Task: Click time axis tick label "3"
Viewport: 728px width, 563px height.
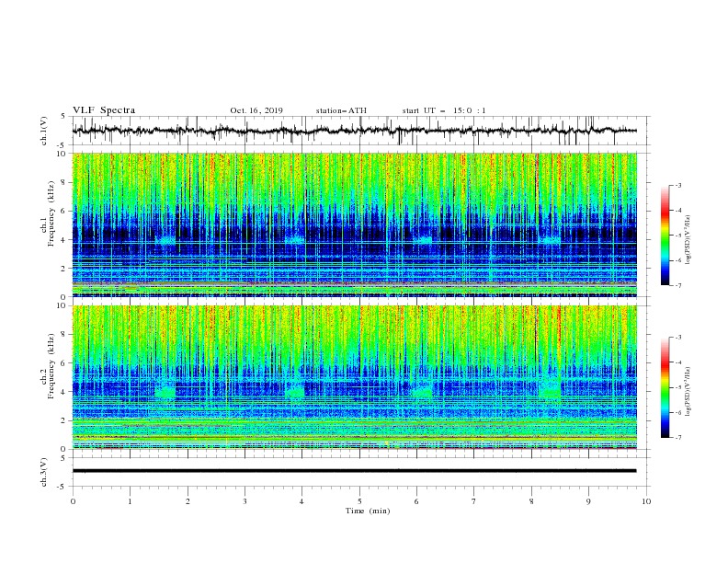Action: coord(245,501)
